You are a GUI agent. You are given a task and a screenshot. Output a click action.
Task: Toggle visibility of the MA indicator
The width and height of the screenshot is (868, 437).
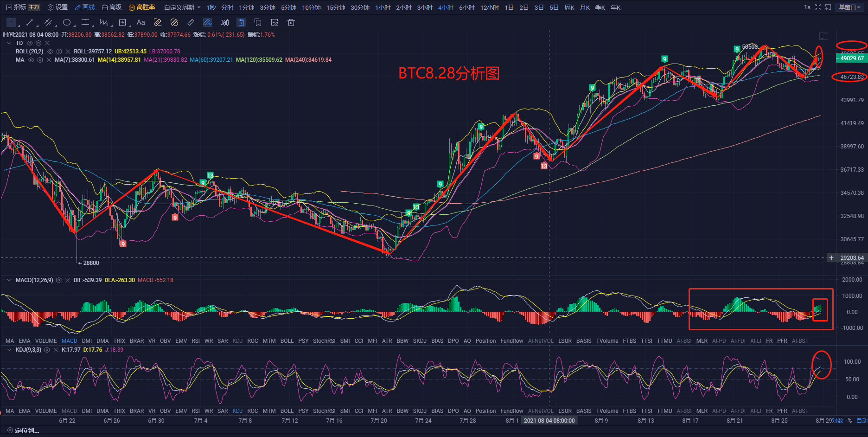[x=31, y=60]
